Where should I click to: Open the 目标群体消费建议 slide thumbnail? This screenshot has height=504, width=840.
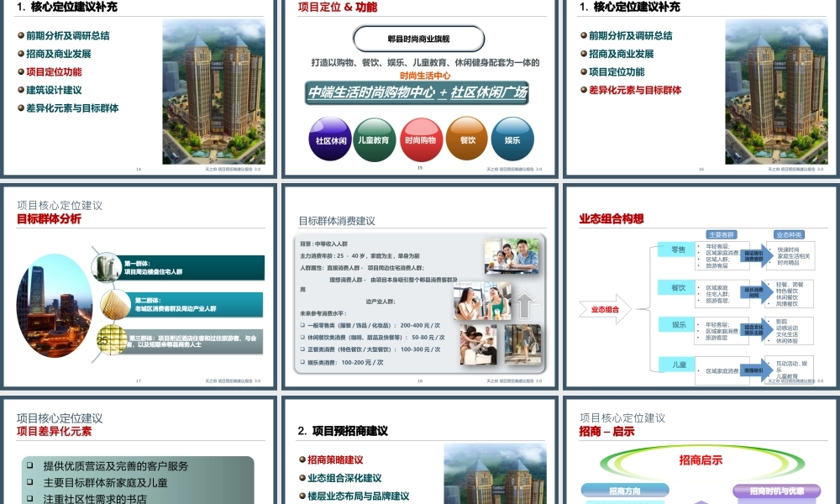pos(419,286)
